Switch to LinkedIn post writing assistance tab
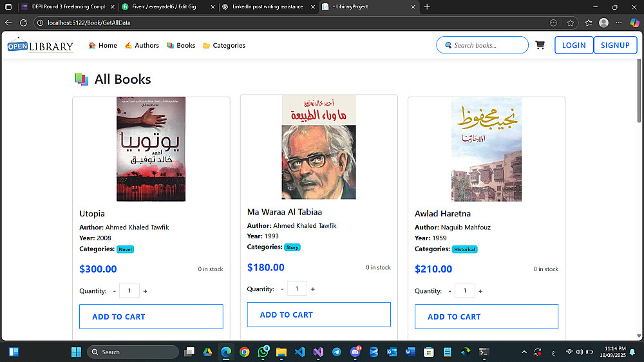Screen dimensions: 644x362 click(267, 6)
